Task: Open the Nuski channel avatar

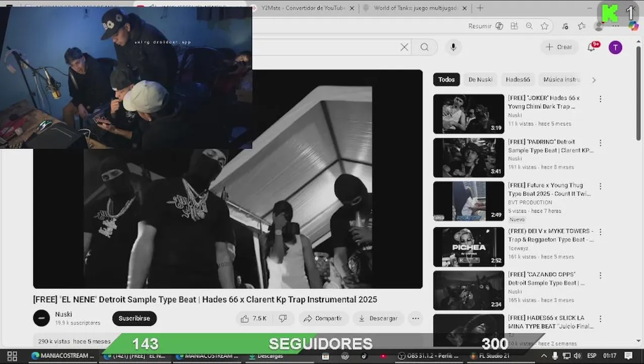Action: pyautogui.click(x=41, y=318)
